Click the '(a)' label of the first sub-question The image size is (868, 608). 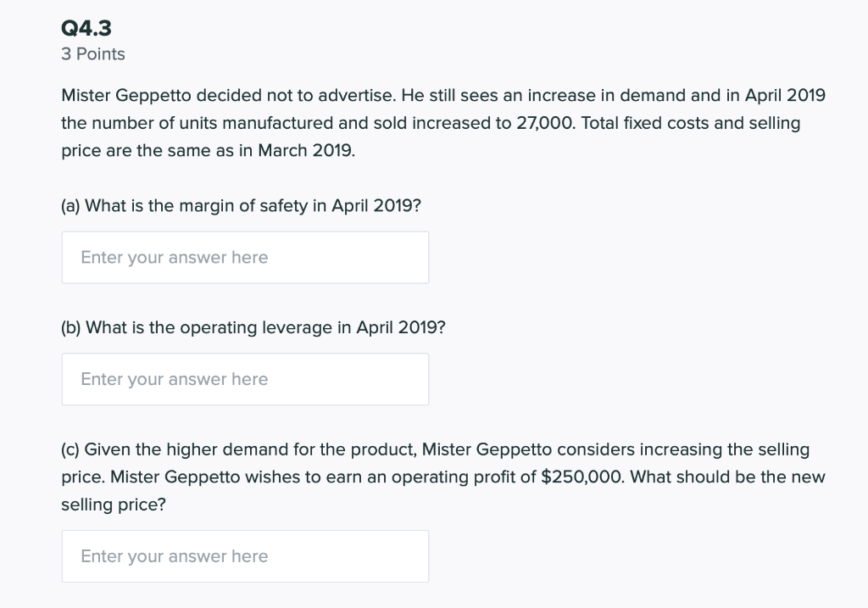[x=70, y=205]
